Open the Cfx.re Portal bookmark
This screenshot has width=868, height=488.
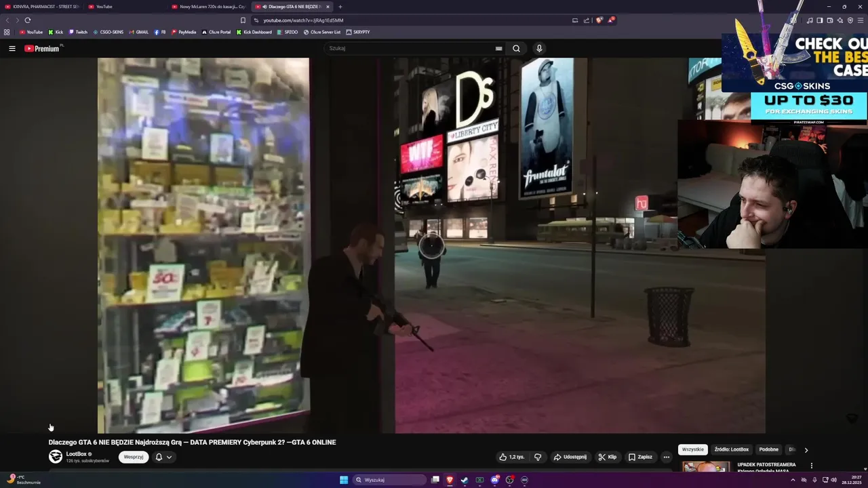pos(216,32)
